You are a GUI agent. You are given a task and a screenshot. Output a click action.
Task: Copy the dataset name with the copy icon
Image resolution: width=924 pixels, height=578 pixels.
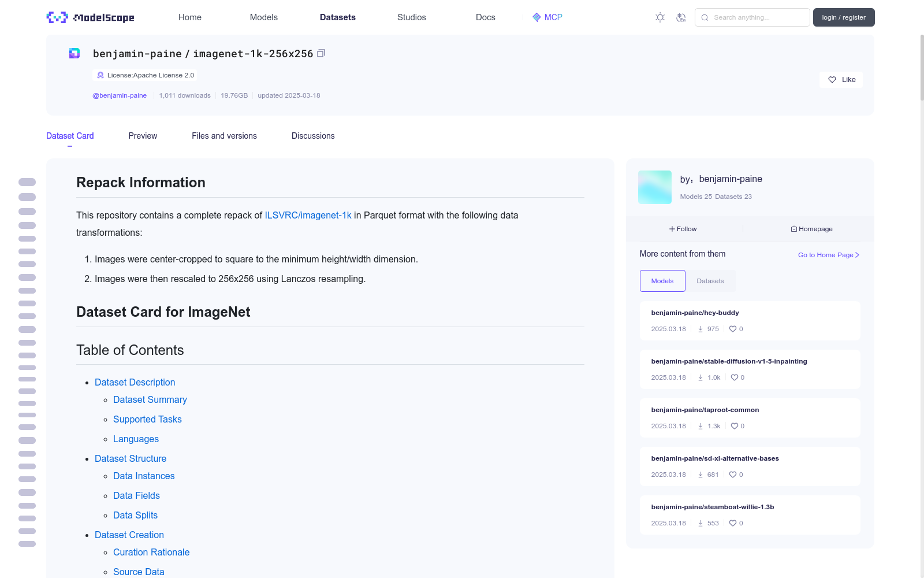pyautogui.click(x=321, y=53)
